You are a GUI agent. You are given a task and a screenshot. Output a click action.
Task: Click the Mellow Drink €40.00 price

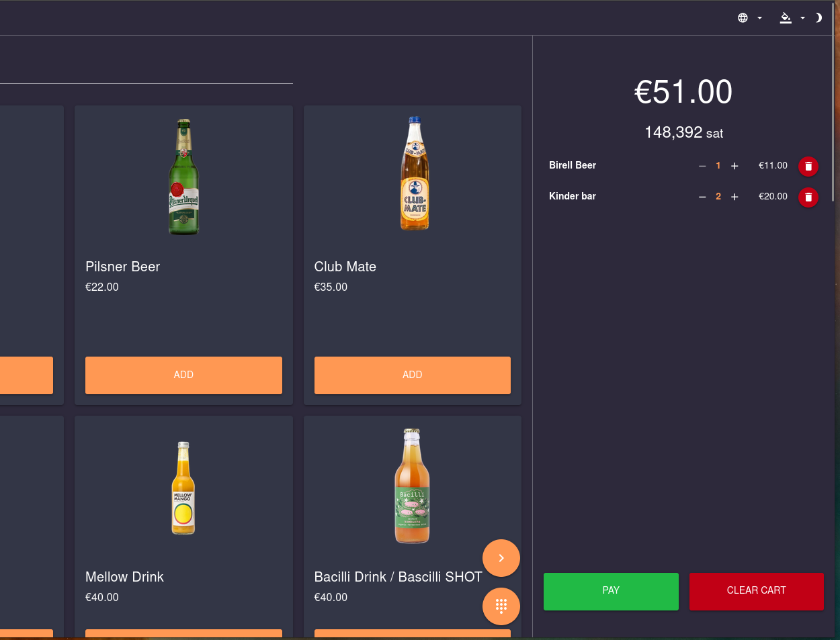pos(102,597)
